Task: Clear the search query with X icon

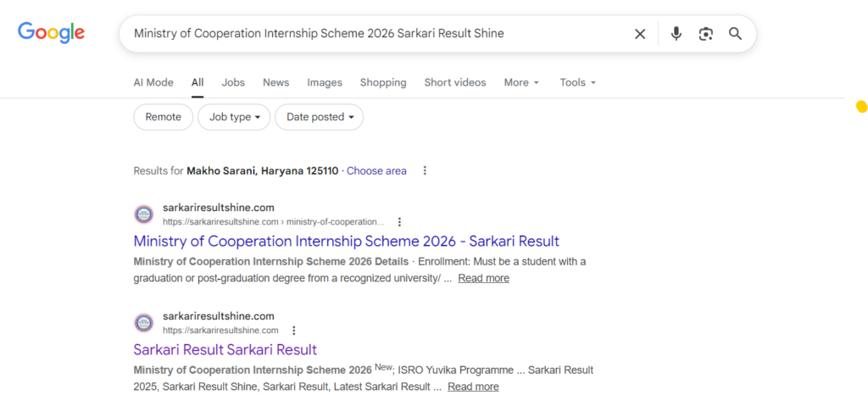Action: point(640,34)
